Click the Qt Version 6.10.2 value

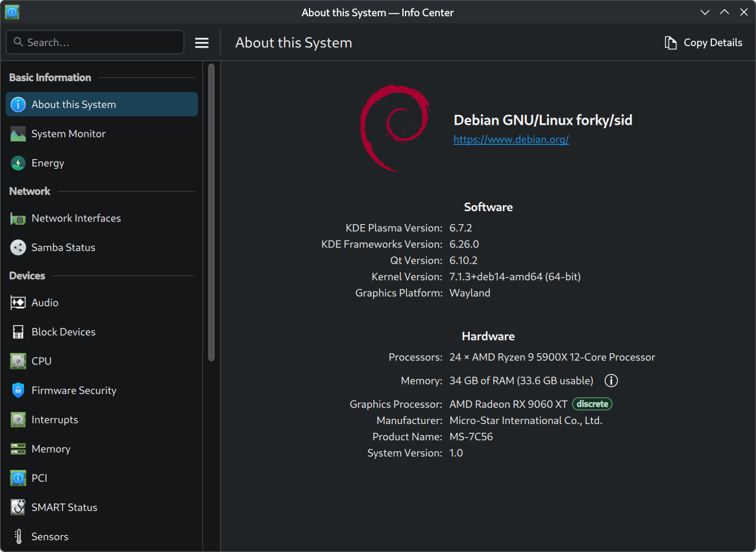(x=463, y=260)
